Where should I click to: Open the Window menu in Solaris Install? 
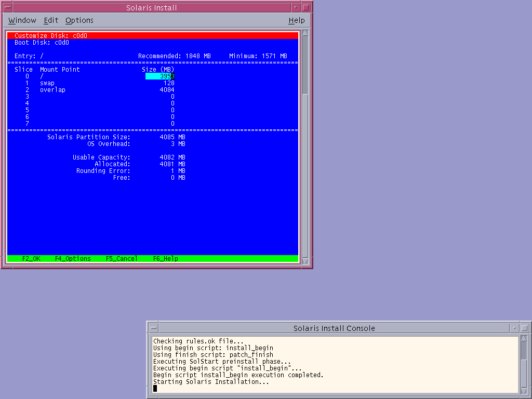pyautogui.click(x=22, y=20)
